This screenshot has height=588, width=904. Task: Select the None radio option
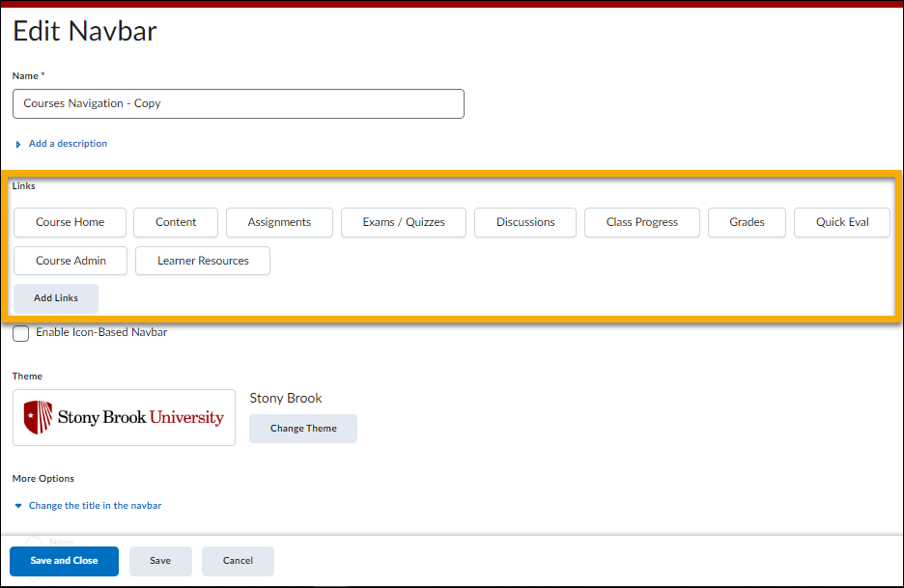tap(34, 542)
